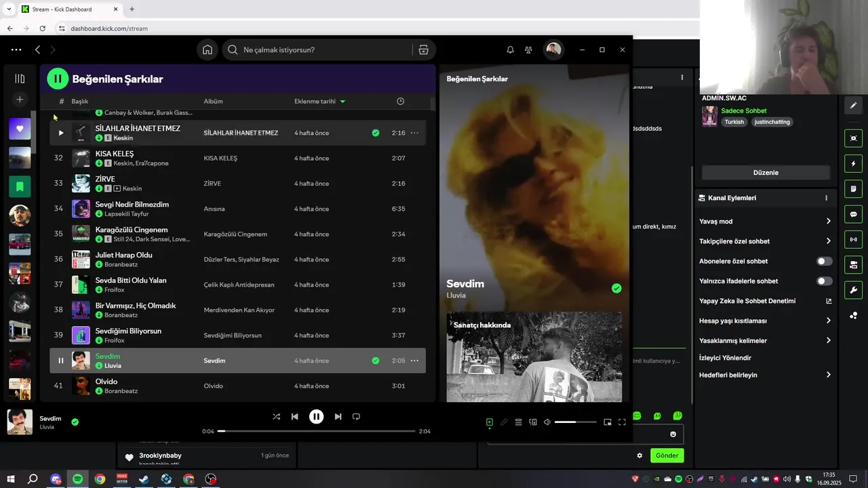Screen dimensions: 868x488
Task: Toggle liked checkmark on Sevdim row
Action: 376,361
